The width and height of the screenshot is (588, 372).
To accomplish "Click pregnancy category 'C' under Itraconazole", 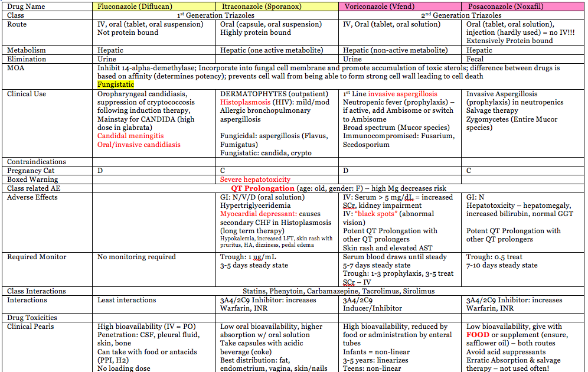I will pos(223,171).
